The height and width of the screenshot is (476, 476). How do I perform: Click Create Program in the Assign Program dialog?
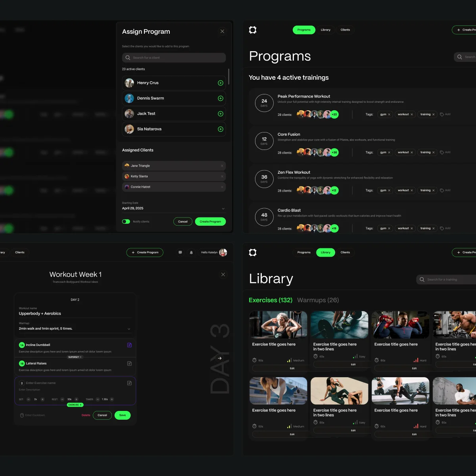(x=210, y=222)
